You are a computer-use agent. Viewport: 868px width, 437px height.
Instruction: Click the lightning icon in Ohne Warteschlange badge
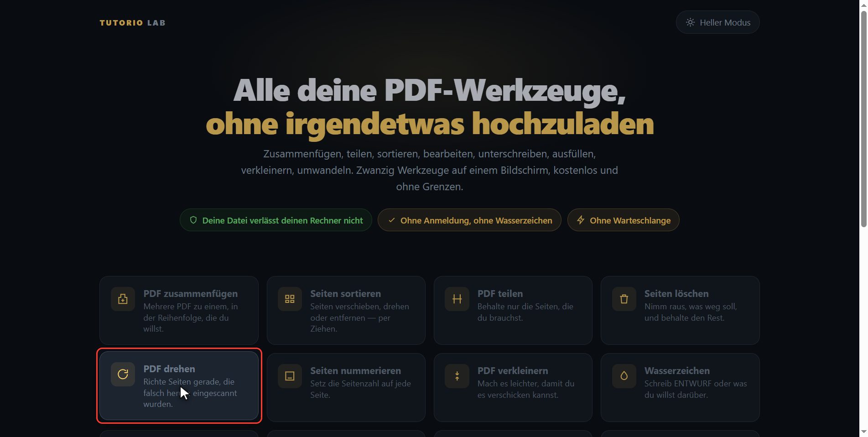coord(581,220)
